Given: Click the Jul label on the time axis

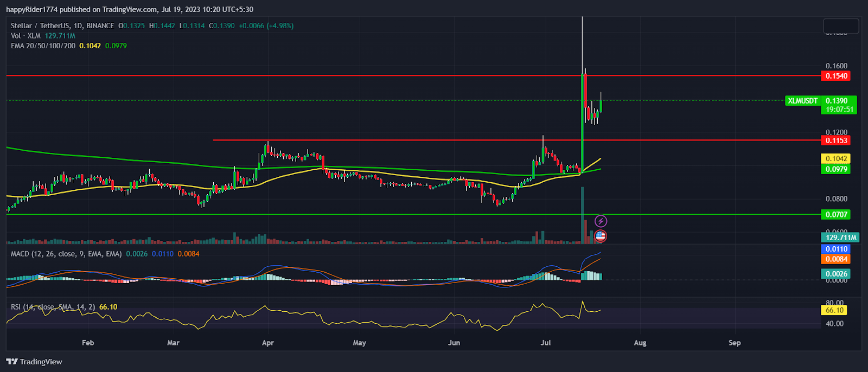Looking at the screenshot, I should point(546,343).
